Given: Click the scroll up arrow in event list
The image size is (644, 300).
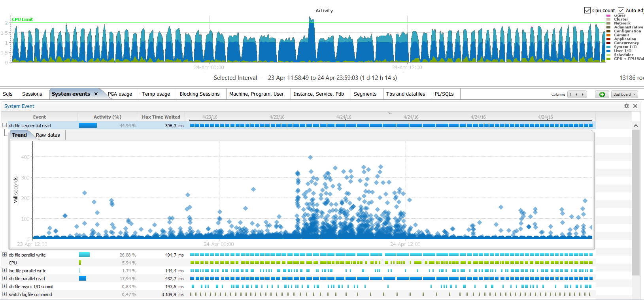Looking at the screenshot, I should (x=636, y=126).
